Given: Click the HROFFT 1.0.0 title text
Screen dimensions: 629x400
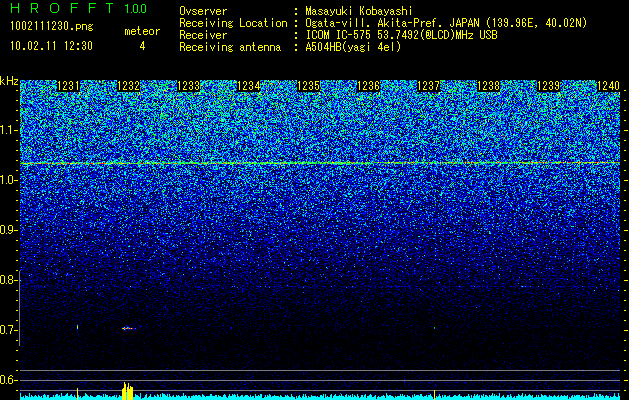Looking at the screenshot, I should point(79,8).
